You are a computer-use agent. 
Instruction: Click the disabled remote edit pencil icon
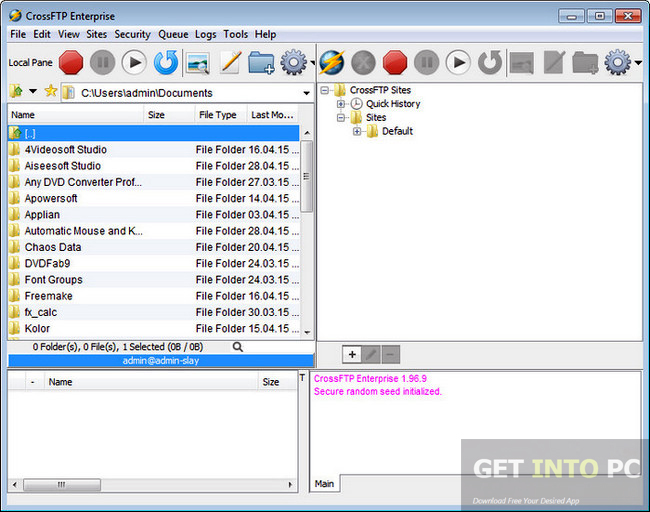[554, 63]
